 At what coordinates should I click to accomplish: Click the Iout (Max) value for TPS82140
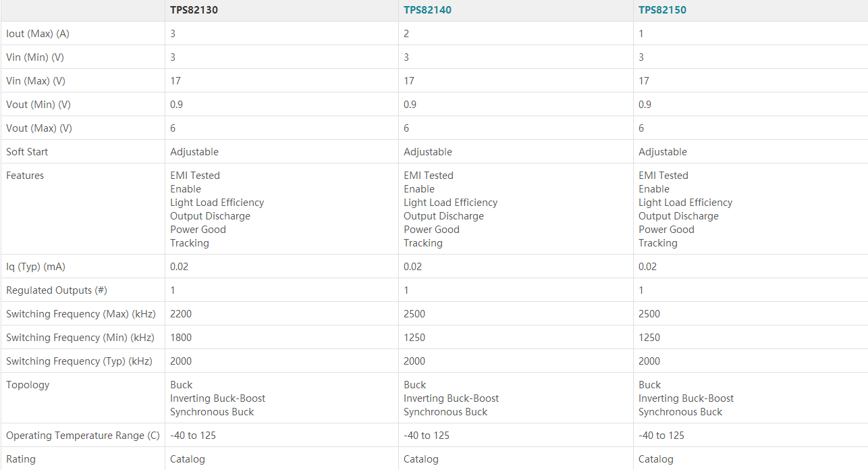tap(406, 34)
